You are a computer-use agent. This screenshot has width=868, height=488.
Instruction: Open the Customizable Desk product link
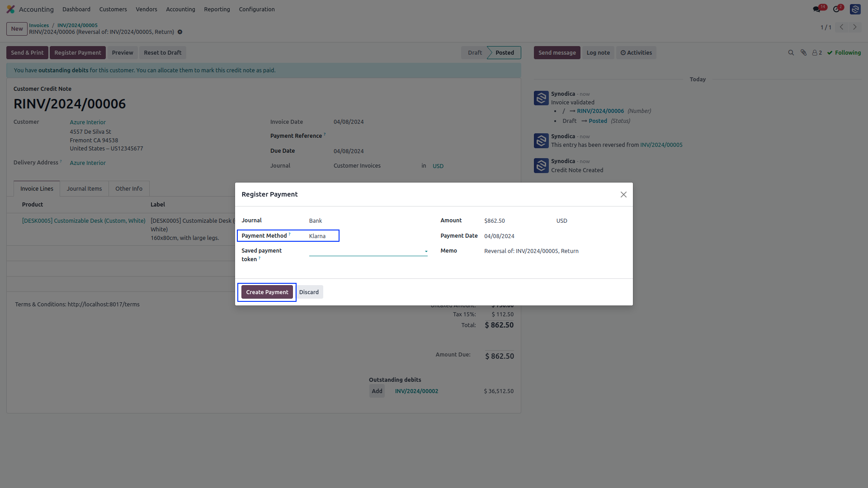(84, 221)
